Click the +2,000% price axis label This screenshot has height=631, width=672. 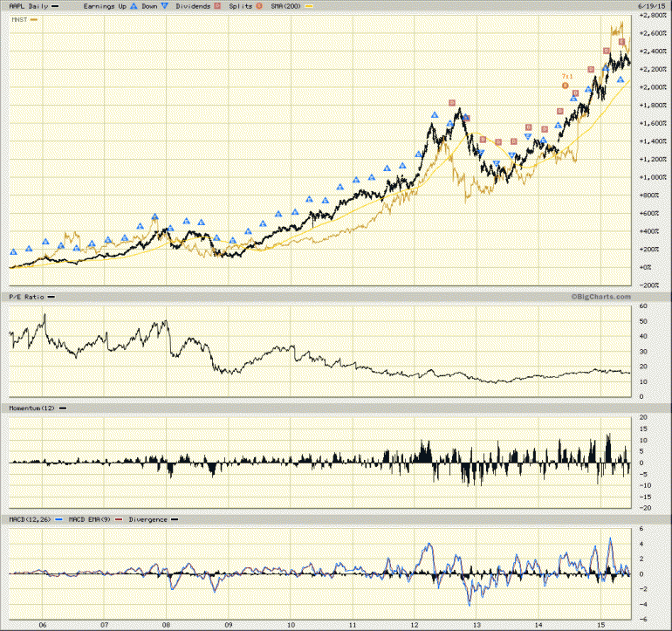tap(652, 87)
